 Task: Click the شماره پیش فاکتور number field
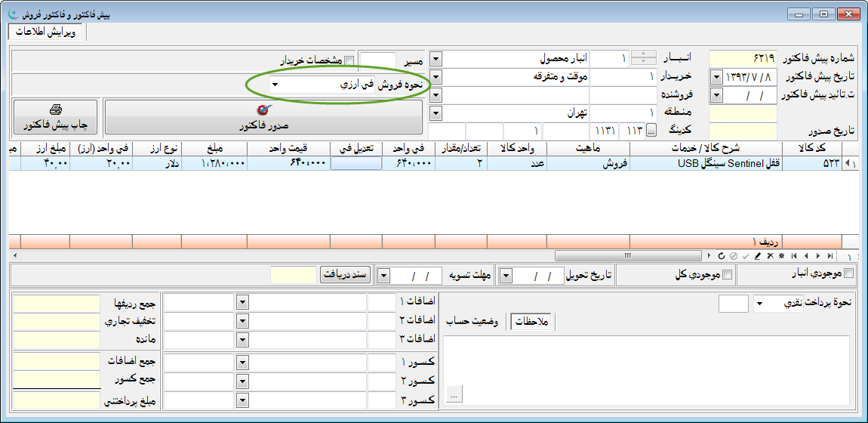tap(743, 59)
